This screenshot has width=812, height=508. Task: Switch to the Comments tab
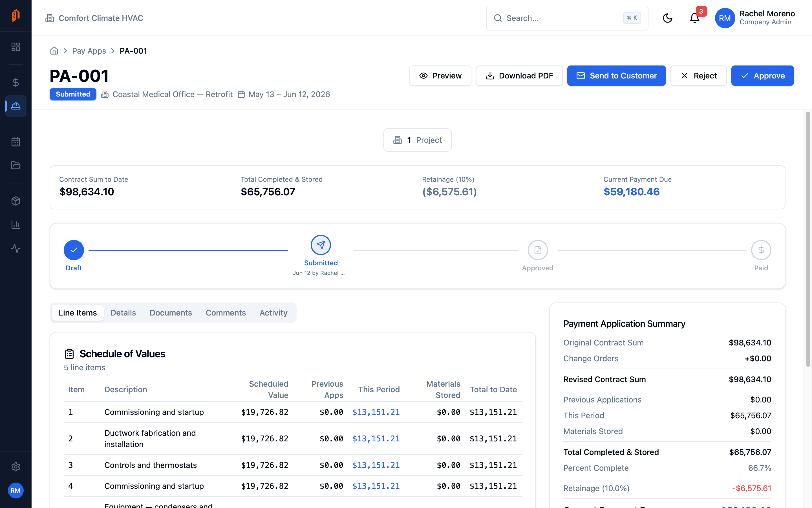[226, 313]
